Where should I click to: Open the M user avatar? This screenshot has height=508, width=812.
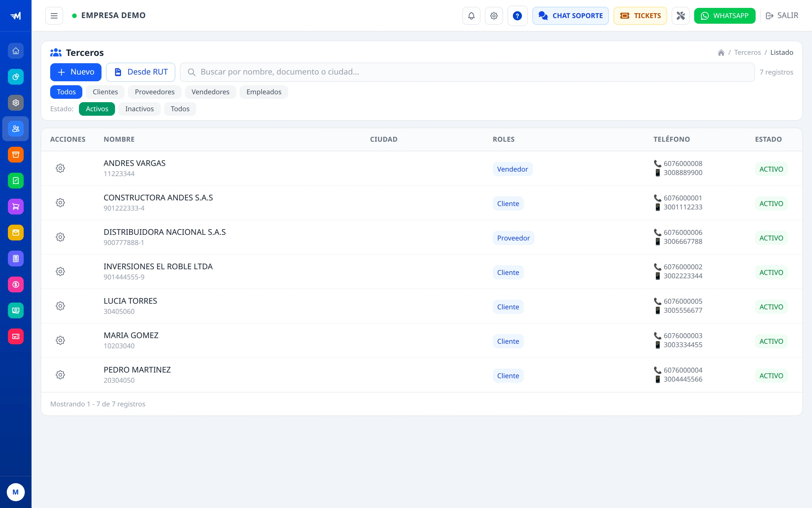tap(16, 492)
